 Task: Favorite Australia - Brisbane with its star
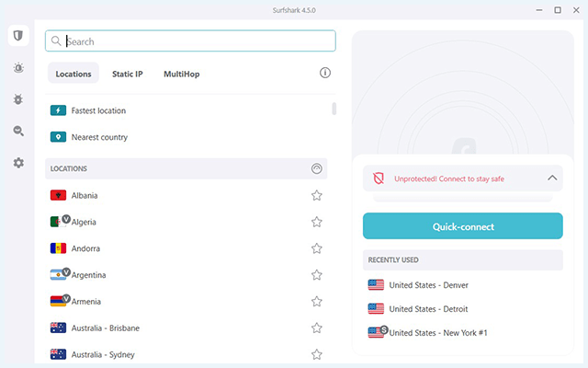tap(317, 328)
